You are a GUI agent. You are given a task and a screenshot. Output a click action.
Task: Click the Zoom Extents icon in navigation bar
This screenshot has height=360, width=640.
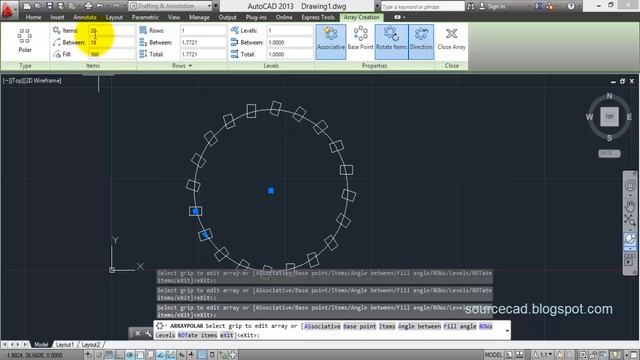(x=630, y=220)
